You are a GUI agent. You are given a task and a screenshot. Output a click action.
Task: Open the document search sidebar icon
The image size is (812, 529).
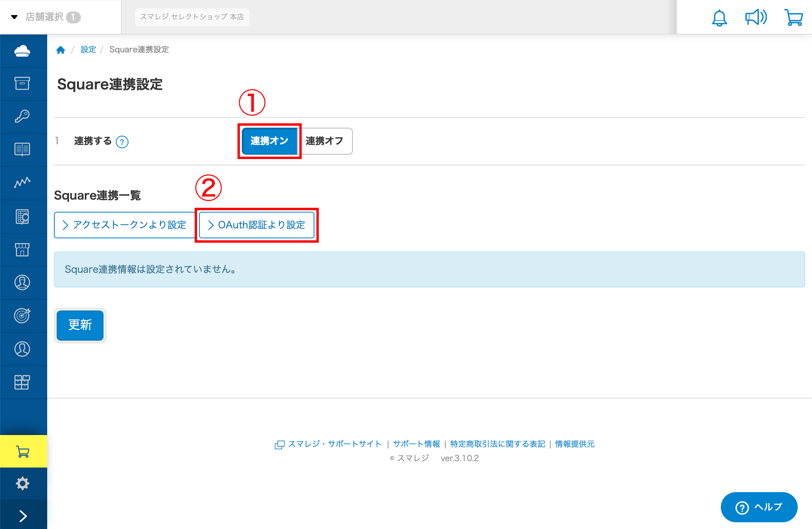point(22,217)
